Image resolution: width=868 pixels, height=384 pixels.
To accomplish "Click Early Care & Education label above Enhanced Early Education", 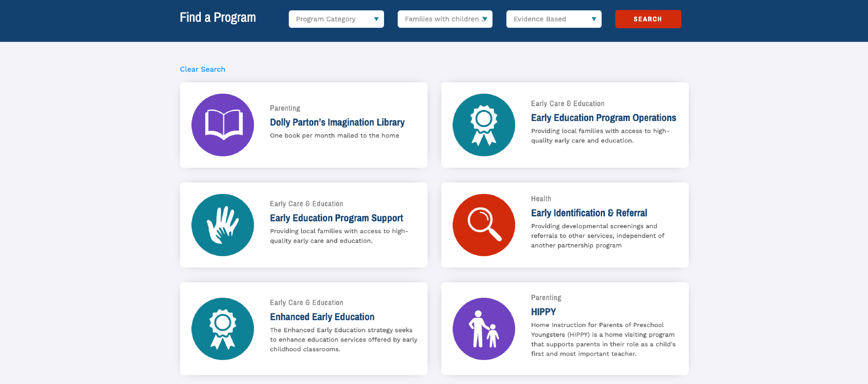I will point(306,303).
